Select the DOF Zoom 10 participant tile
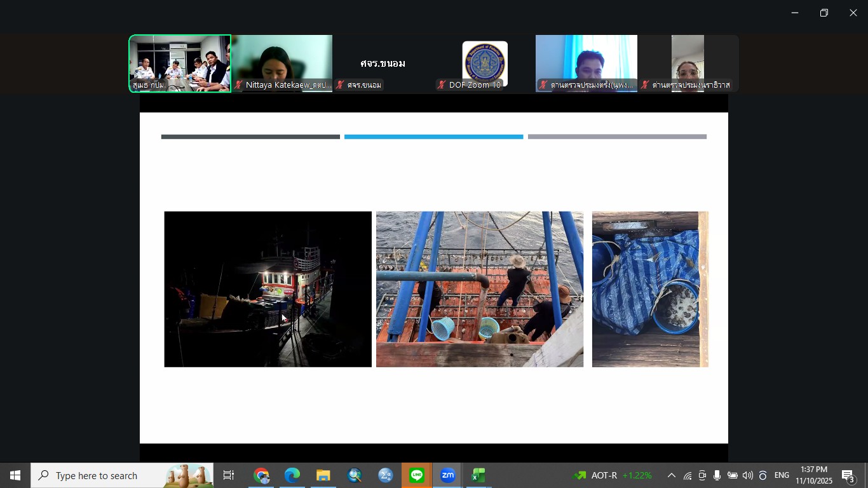868x488 pixels. point(485,64)
